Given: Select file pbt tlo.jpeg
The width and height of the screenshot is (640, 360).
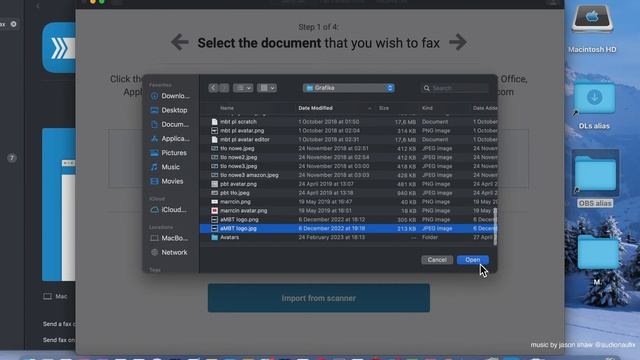Looking at the screenshot, I should click(348, 193).
